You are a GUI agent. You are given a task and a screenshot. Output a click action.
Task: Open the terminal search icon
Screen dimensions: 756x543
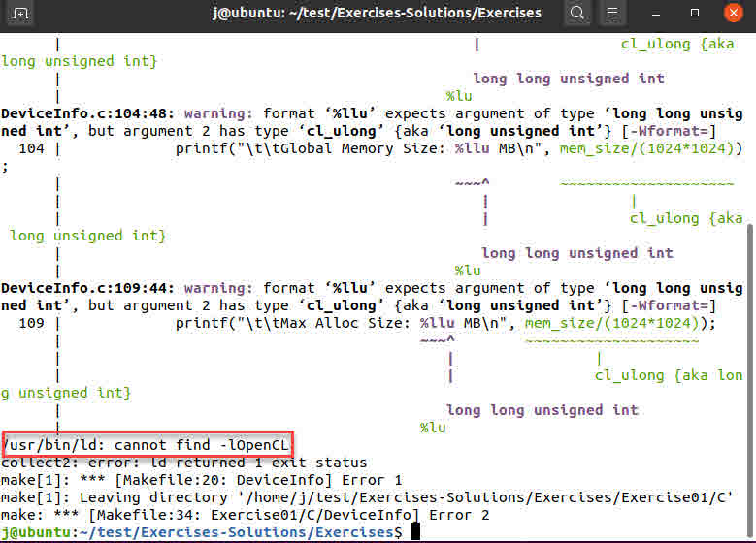[x=577, y=14]
